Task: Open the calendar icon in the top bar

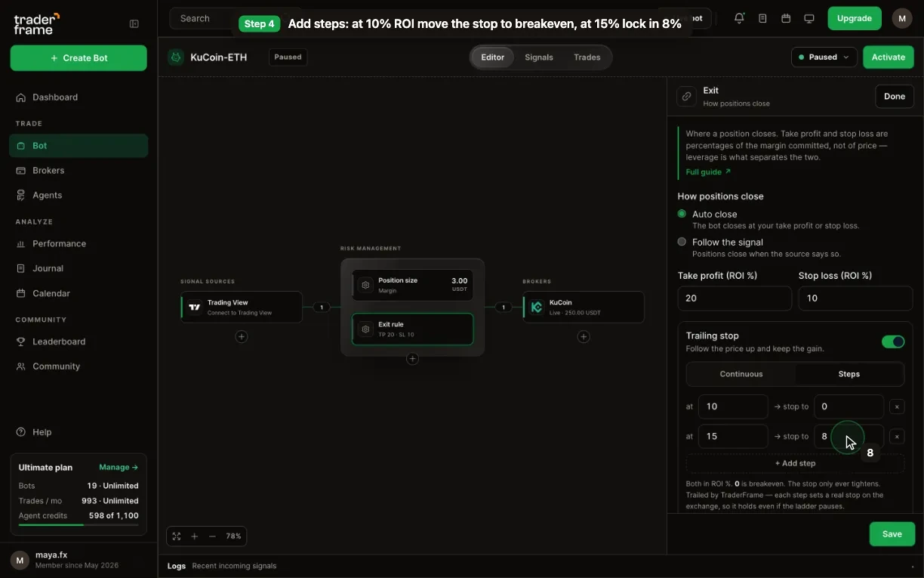Action: 786,18
